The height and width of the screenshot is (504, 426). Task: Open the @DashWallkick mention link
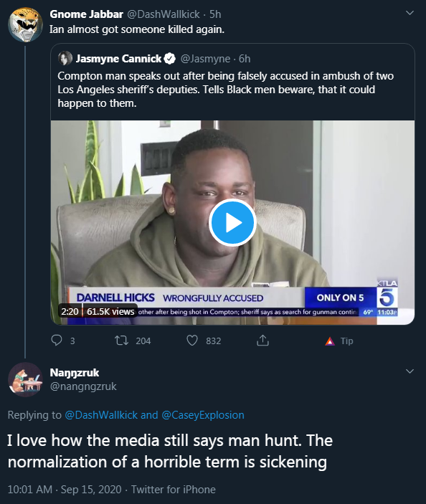tap(101, 415)
